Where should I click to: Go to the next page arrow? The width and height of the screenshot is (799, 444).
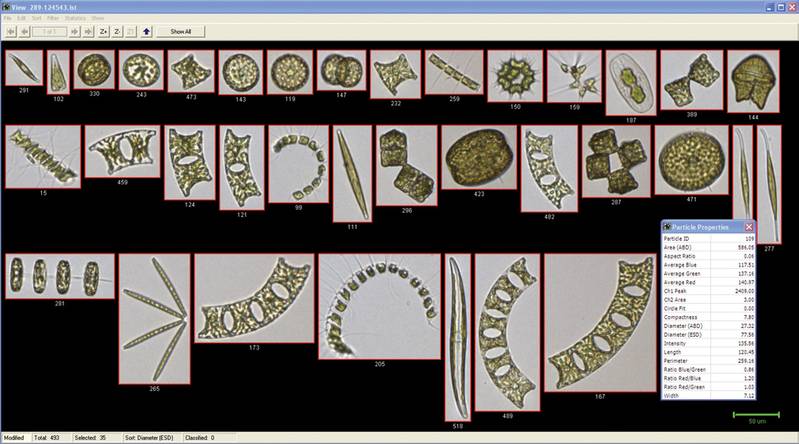74,32
